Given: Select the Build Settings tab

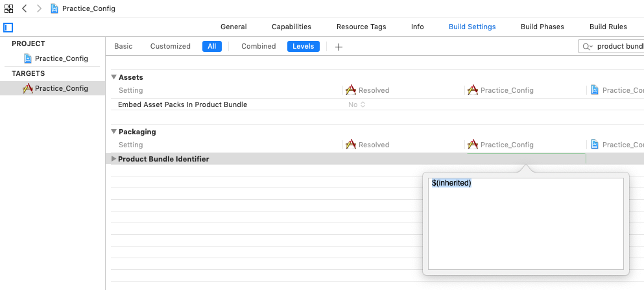Looking at the screenshot, I should click(x=472, y=27).
